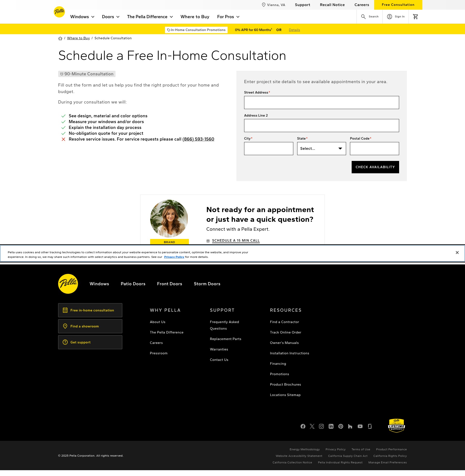This screenshot has height=476, width=465.
Task: Open Pella's Houzz icon
Action: point(350,426)
